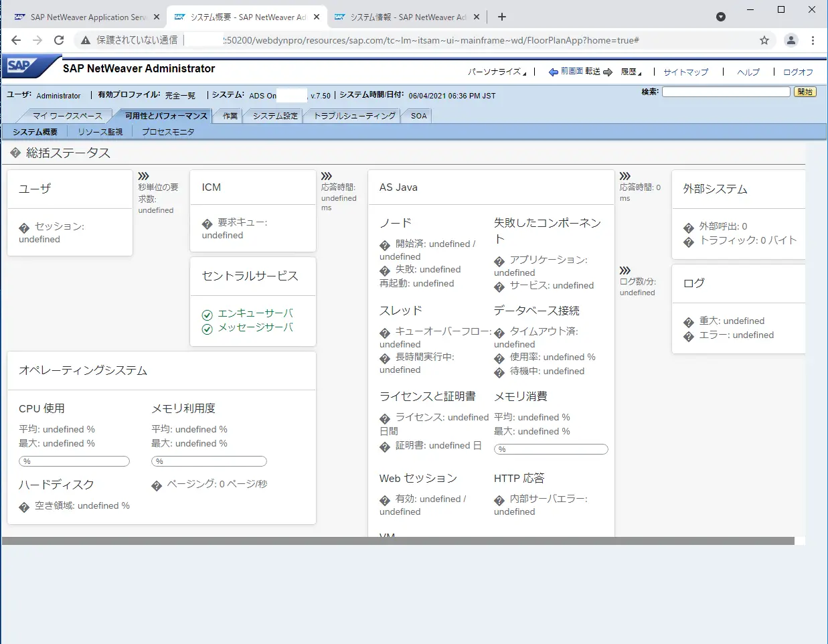Click the ログオフ link

tap(798, 72)
